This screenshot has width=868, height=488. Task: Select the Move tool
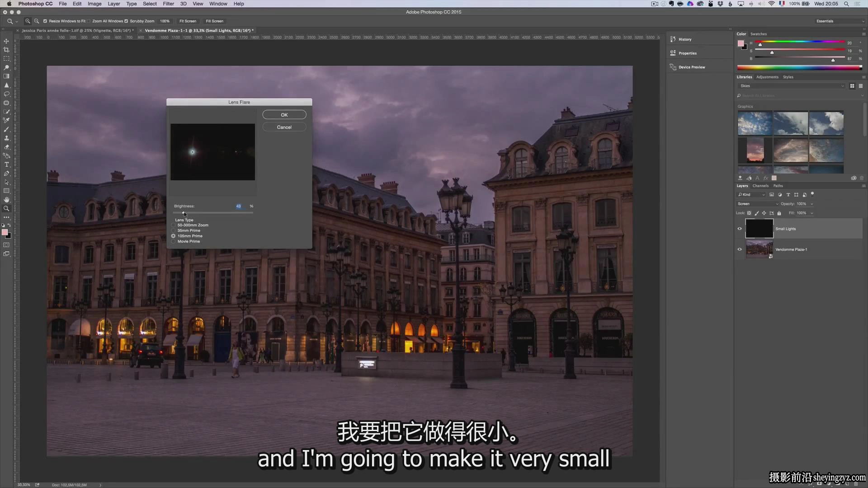point(6,41)
